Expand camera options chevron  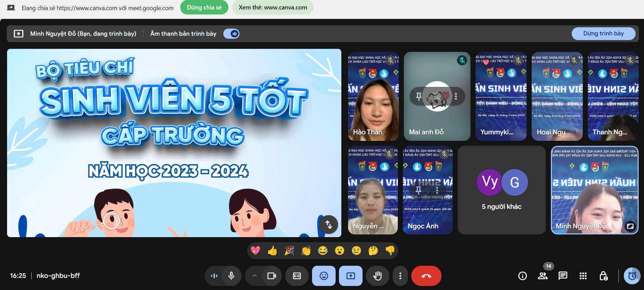255,276
